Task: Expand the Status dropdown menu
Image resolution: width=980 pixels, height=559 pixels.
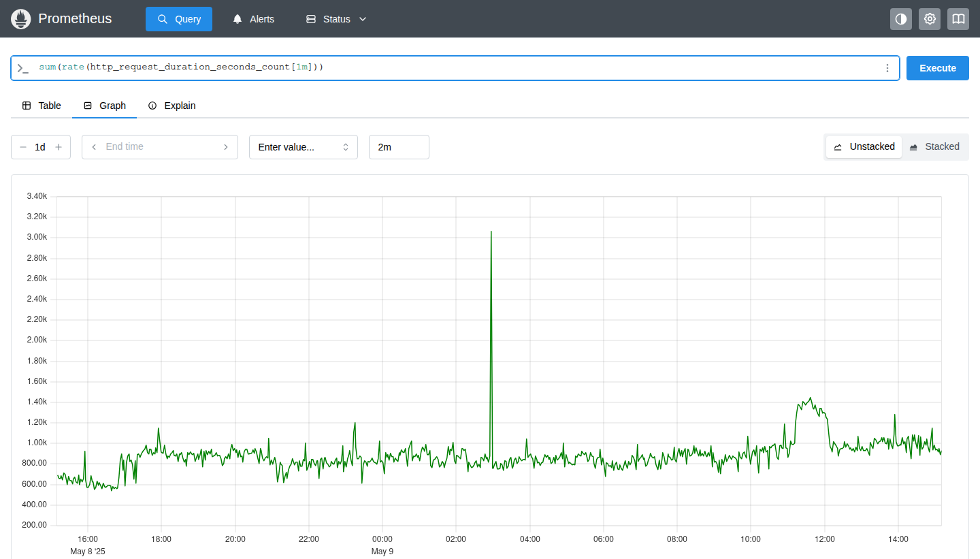Action: tap(336, 19)
